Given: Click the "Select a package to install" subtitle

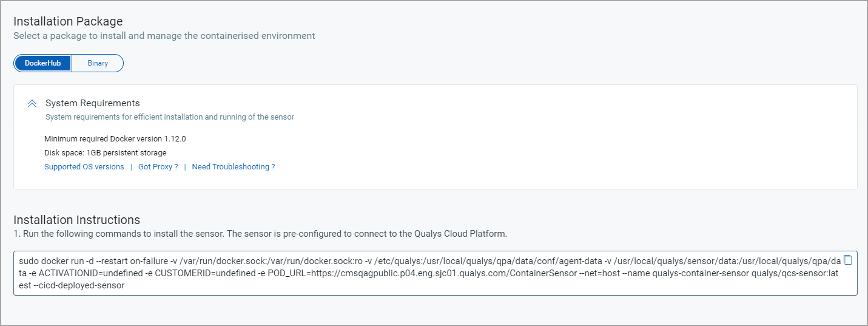Looking at the screenshot, I should click(x=164, y=36).
